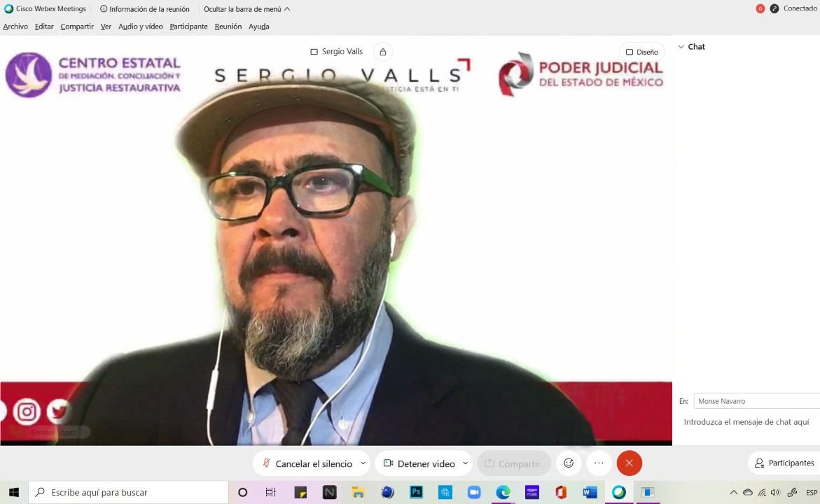The image size is (820, 504).
Task: Open the Audio y vídeo menu
Action: tap(140, 27)
